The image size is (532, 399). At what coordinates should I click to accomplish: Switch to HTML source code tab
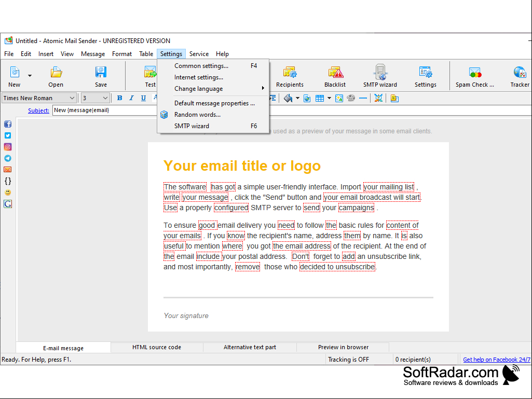tap(157, 347)
